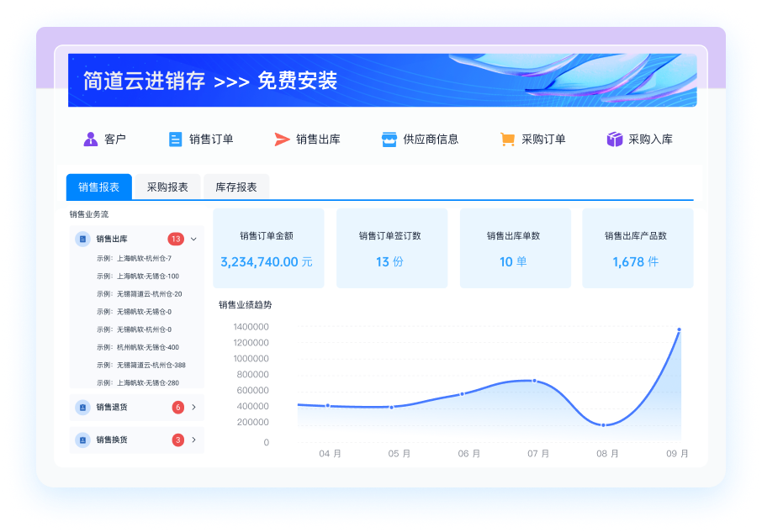Viewport: 762px width, 532px height.
Task: Click the 08 月 lowest data point
Action: [x=604, y=425]
